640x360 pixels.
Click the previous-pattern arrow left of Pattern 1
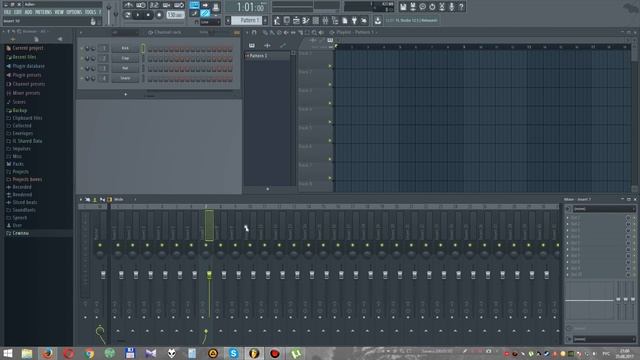(228, 20)
